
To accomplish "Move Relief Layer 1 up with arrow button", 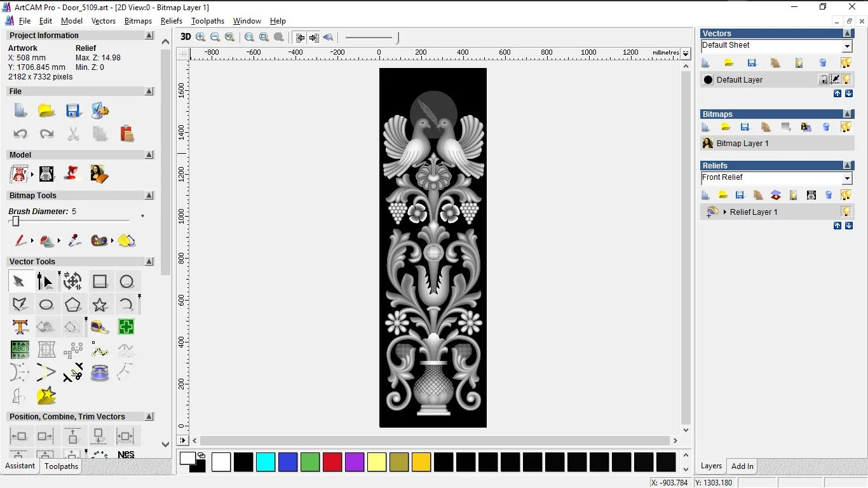I will point(837,226).
